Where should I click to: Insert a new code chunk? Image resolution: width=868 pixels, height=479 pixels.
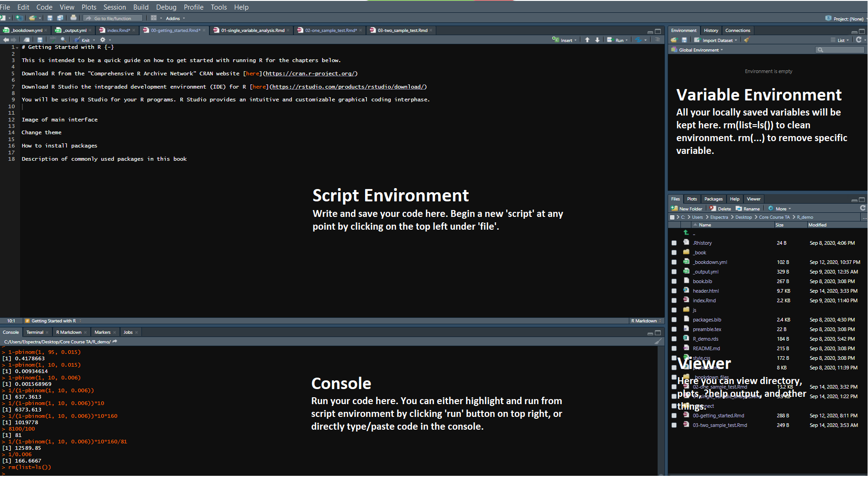click(x=563, y=40)
